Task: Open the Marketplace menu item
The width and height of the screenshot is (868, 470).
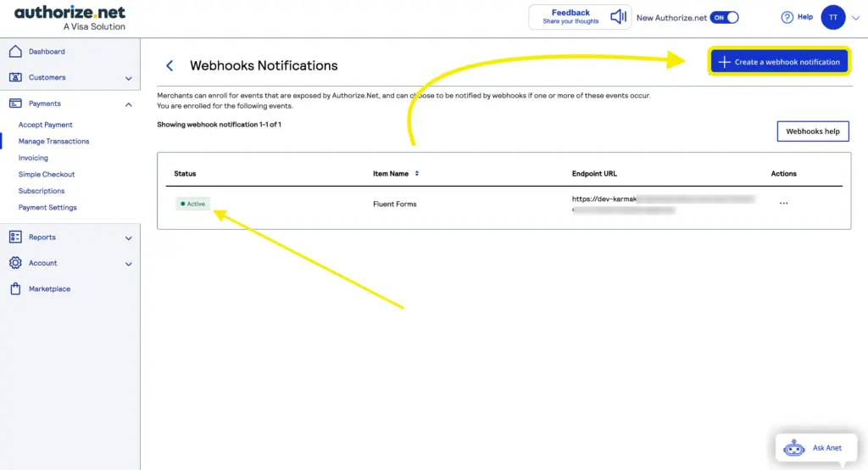Action: pos(49,288)
